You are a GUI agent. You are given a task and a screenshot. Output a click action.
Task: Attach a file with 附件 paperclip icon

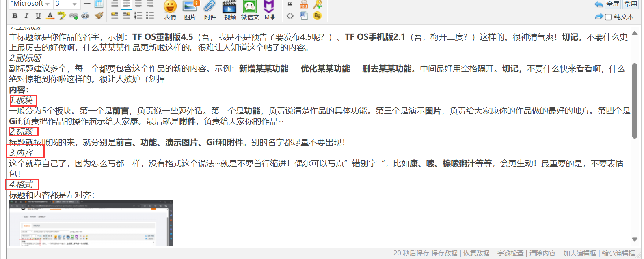point(210,10)
